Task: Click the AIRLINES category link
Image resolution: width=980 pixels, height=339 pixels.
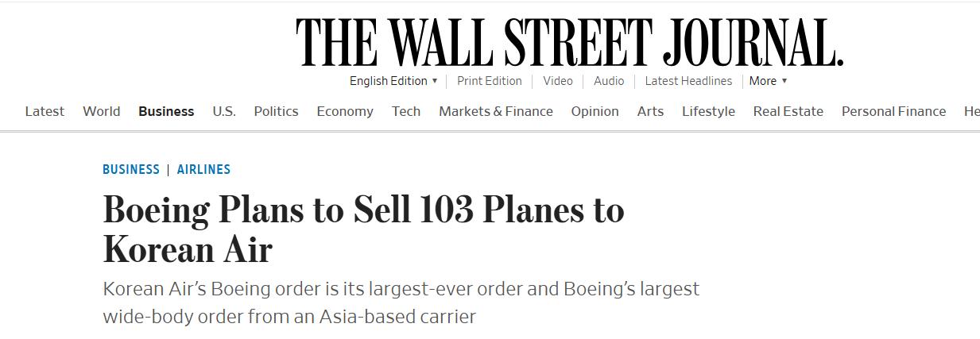Action: pos(203,169)
